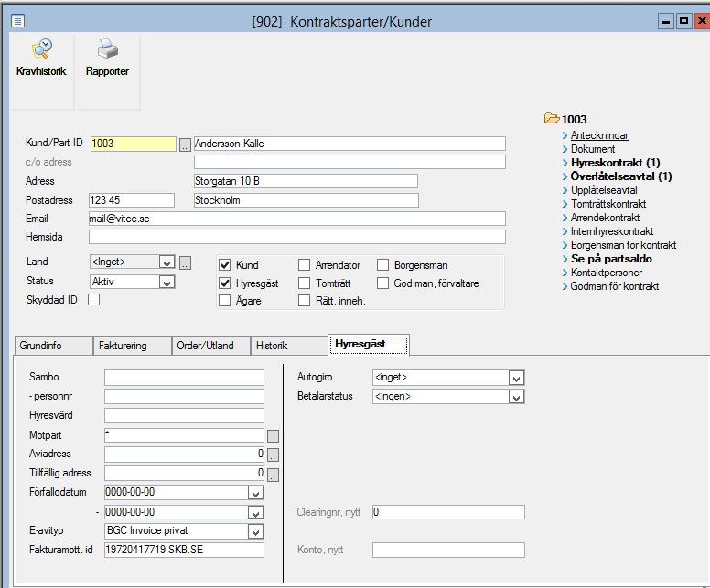Screen dimensions: 710x588
Task: Open the first Förfallodatum date dropdown
Action: point(256,493)
